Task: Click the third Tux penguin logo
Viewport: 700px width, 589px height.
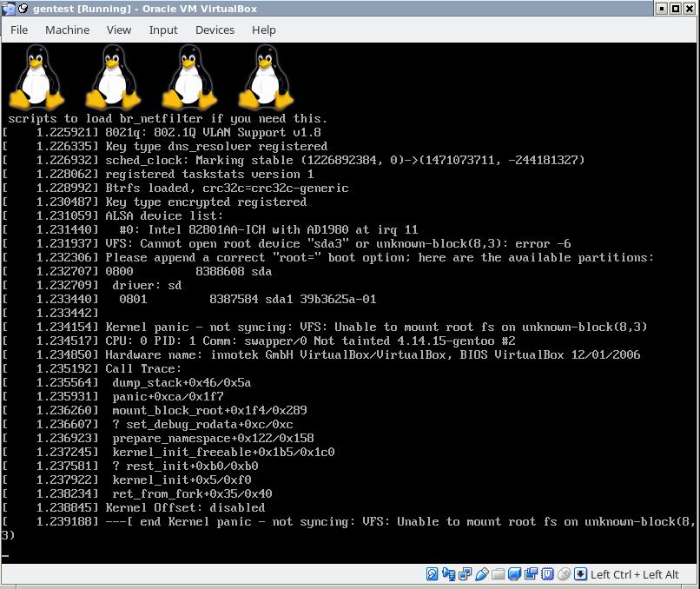Action: click(x=189, y=76)
